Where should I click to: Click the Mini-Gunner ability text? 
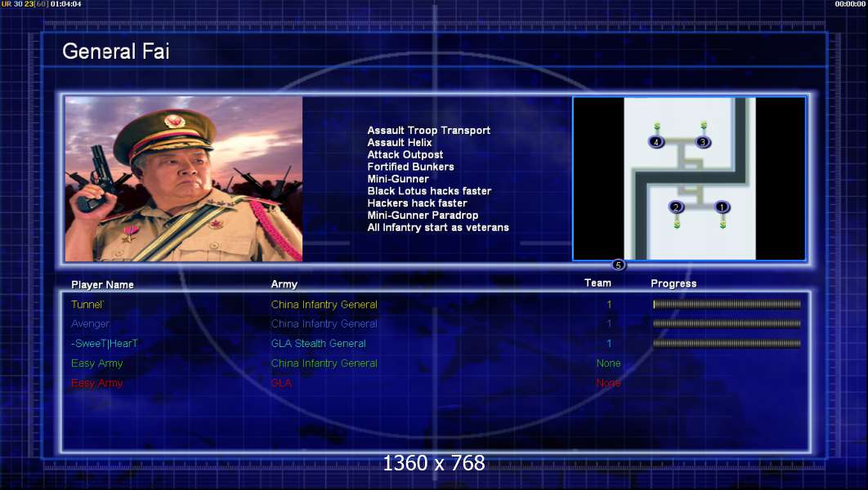[398, 179]
